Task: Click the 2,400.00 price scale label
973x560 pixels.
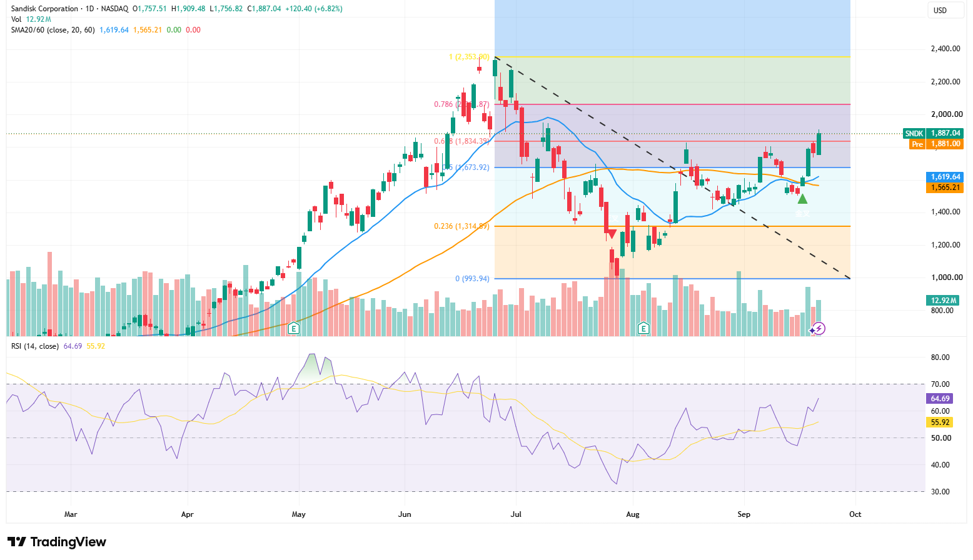Action: pyautogui.click(x=945, y=49)
